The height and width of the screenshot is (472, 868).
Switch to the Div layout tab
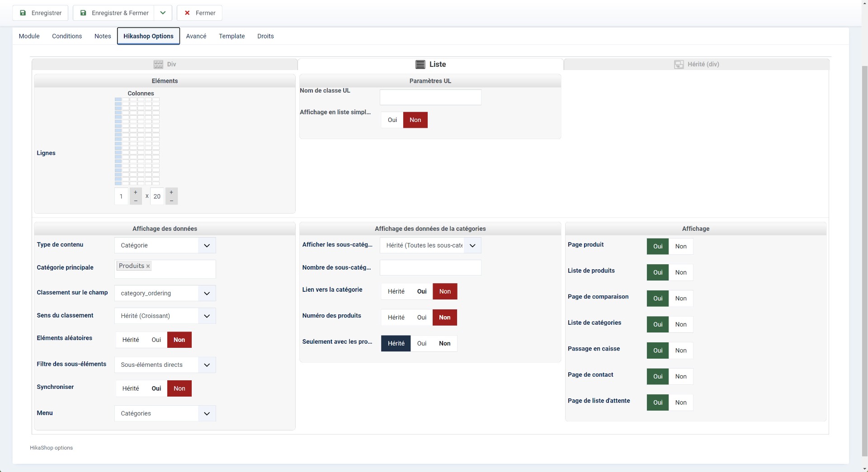[165, 64]
